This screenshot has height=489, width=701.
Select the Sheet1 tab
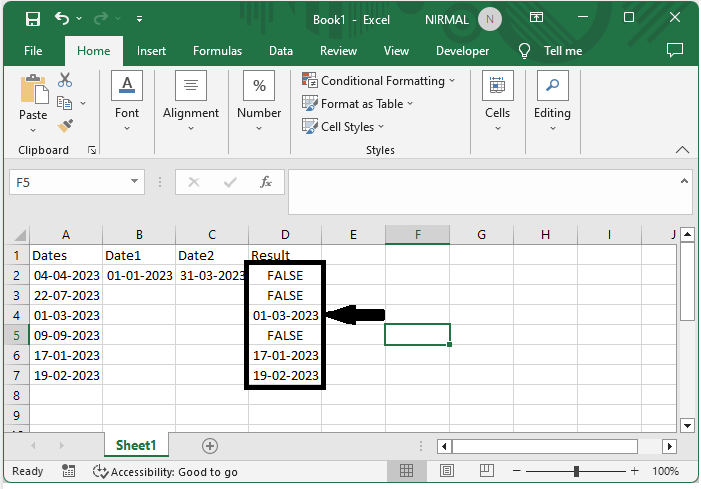click(x=136, y=445)
